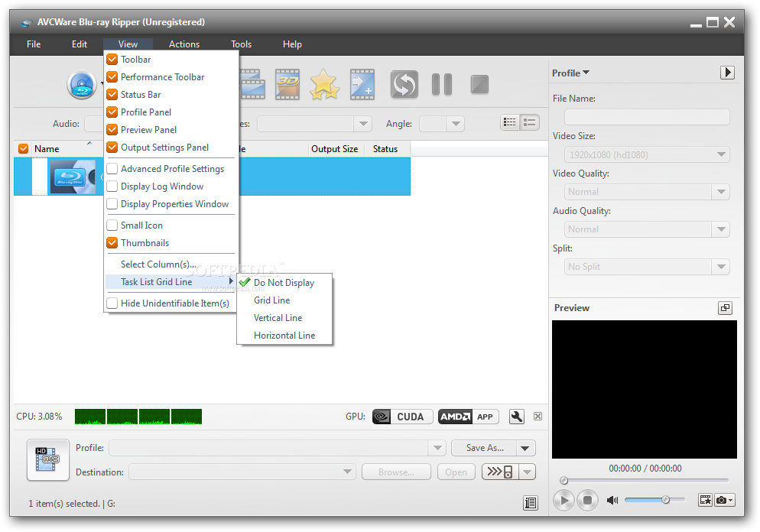The image size is (760, 532).
Task: Open the Actions menu
Action: point(184,44)
